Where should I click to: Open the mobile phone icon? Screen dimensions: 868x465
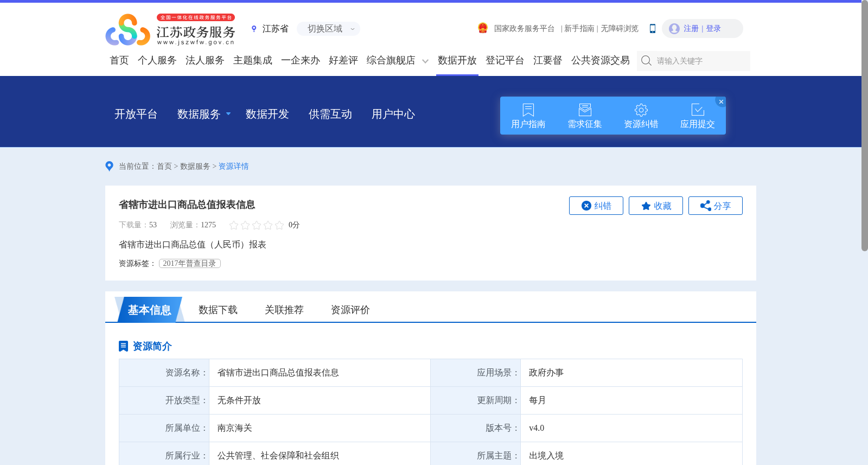pyautogui.click(x=653, y=29)
